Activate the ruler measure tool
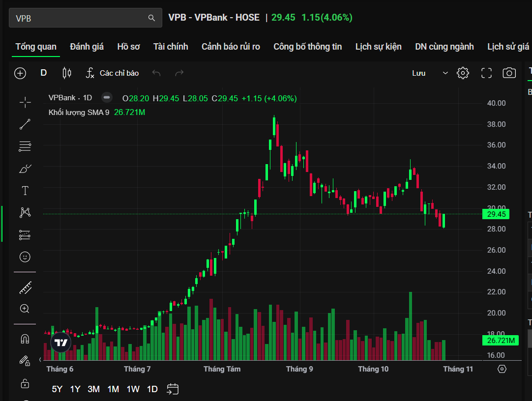 click(x=25, y=288)
